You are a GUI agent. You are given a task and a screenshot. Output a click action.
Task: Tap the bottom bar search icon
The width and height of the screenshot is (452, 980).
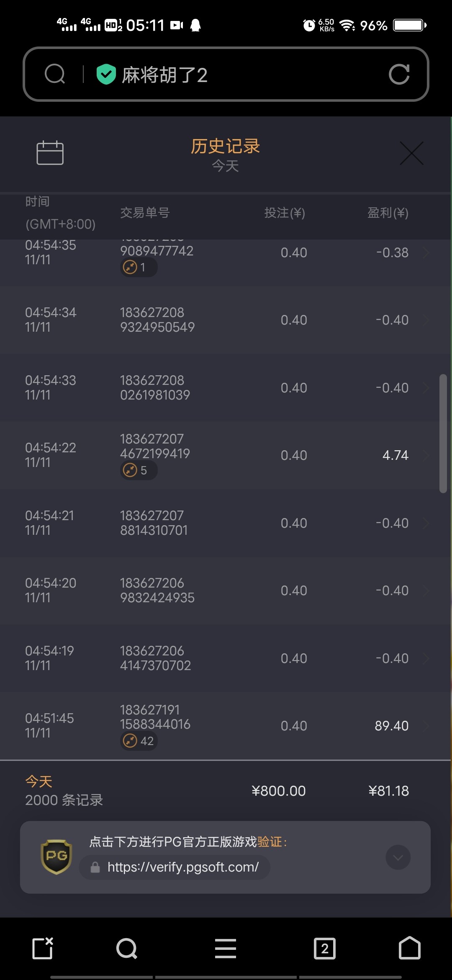(x=126, y=949)
